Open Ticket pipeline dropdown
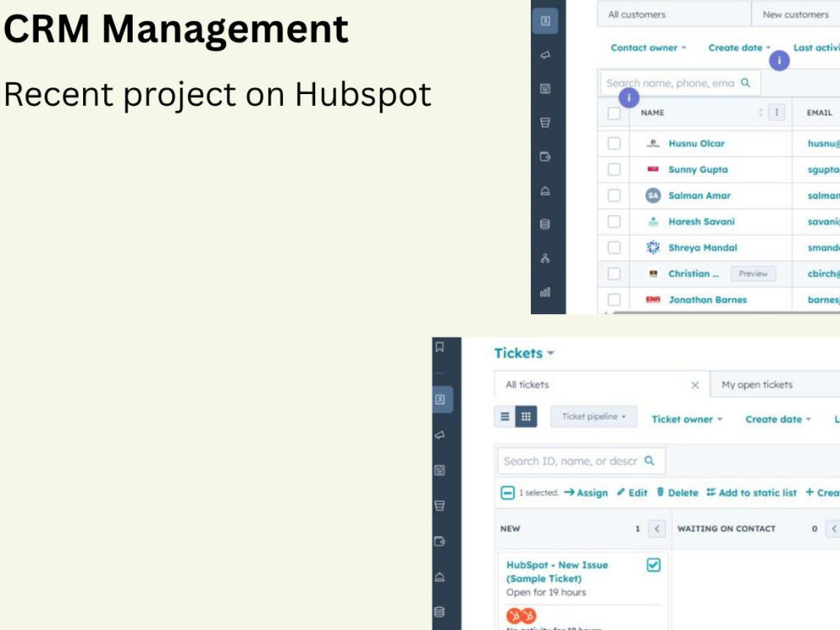Image resolution: width=840 pixels, height=630 pixels. coord(594,417)
